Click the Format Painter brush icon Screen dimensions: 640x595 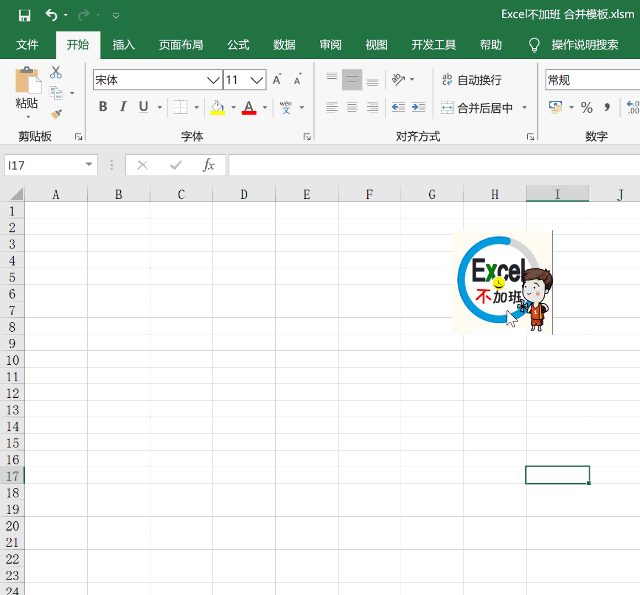[56, 114]
